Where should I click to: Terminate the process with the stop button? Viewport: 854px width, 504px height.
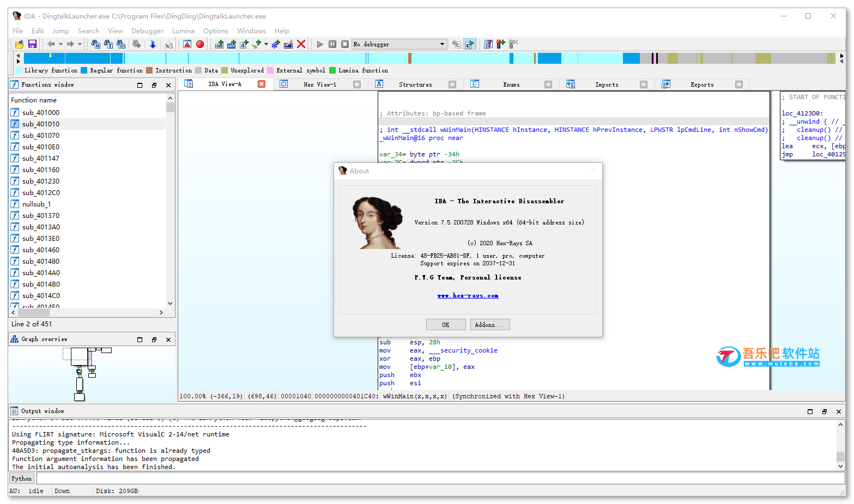[x=345, y=44]
